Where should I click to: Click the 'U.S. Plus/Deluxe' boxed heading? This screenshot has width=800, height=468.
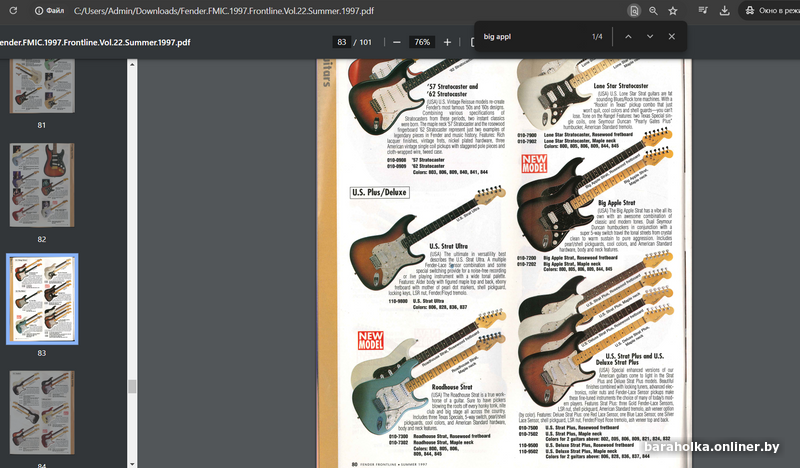pyautogui.click(x=380, y=192)
